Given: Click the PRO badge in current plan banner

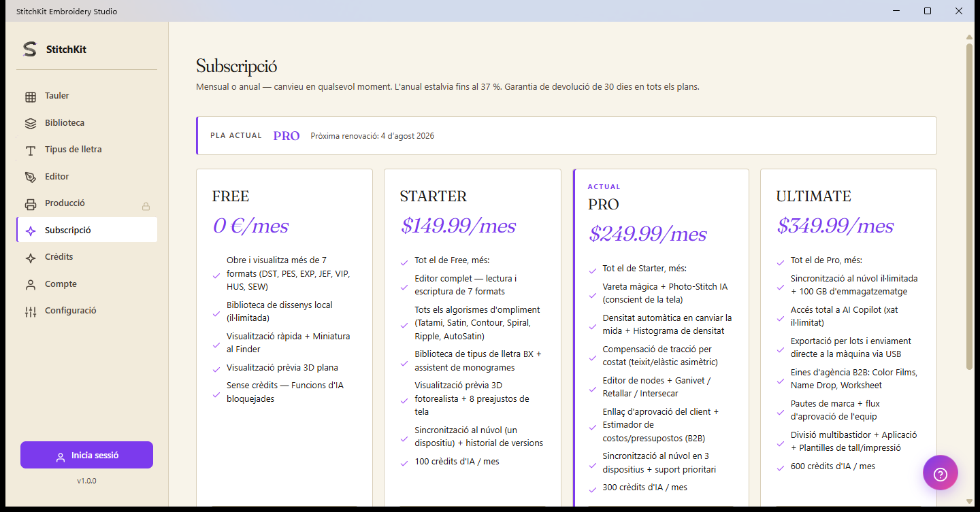Looking at the screenshot, I should coord(287,136).
